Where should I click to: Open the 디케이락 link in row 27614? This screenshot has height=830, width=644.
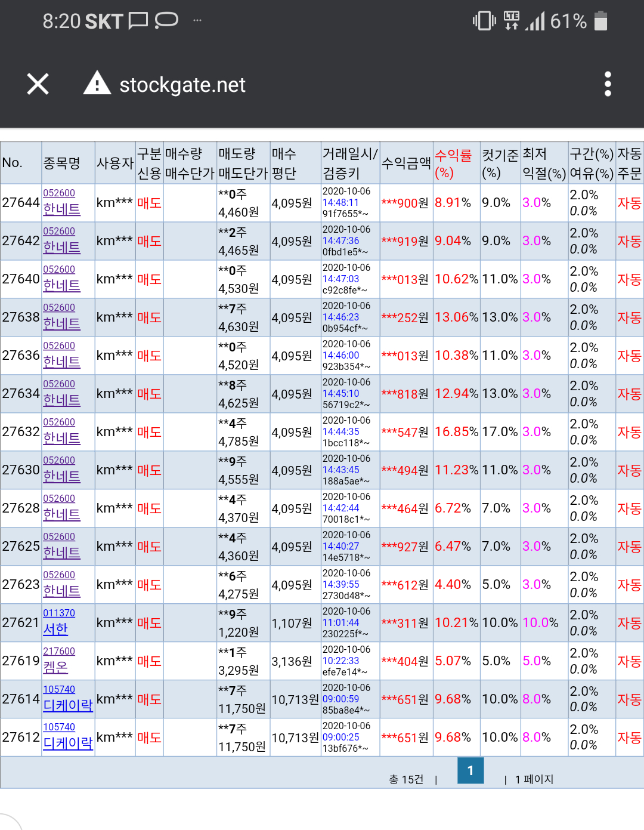click(68, 705)
